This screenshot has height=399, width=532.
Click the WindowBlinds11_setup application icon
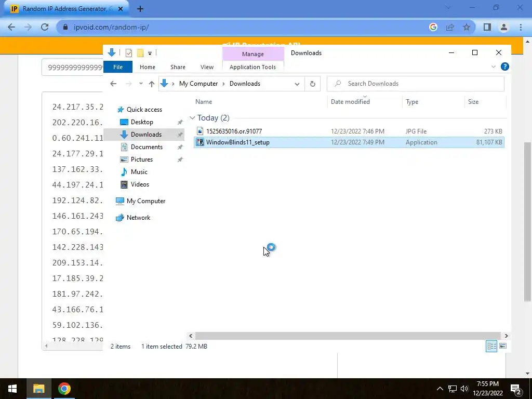(x=200, y=142)
